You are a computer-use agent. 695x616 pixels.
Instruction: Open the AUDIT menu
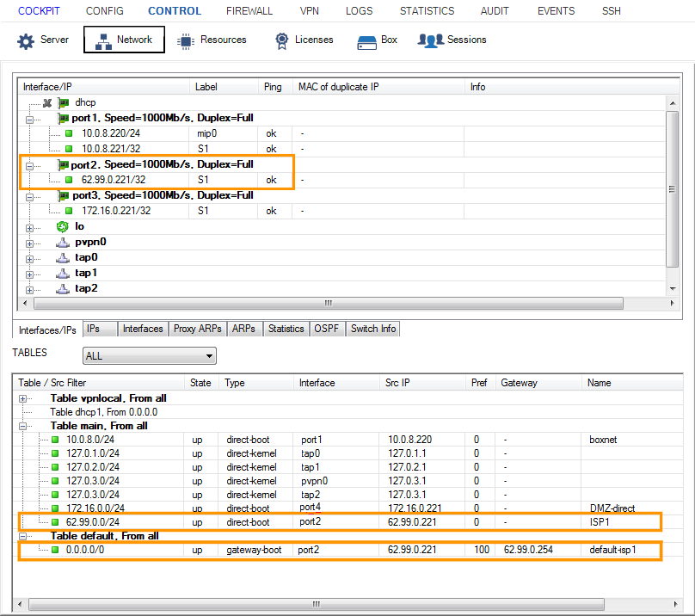pyautogui.click(x=495, y=11)
